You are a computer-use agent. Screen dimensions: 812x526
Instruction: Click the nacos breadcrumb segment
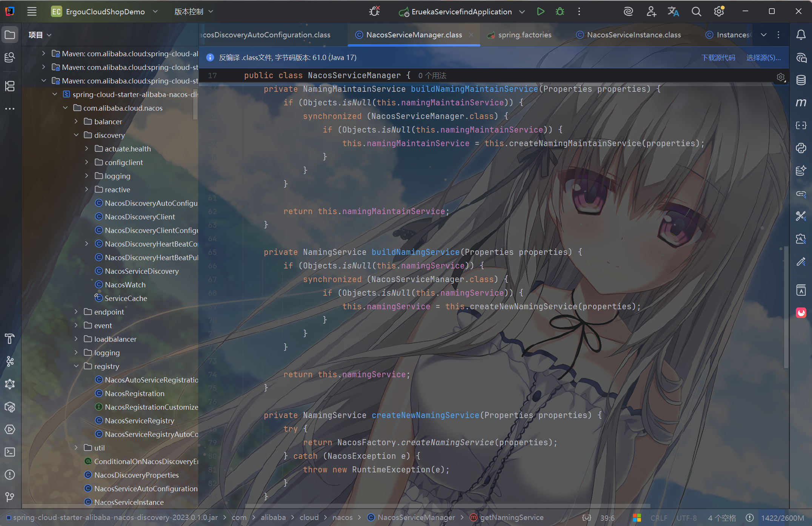coord(342,517)
